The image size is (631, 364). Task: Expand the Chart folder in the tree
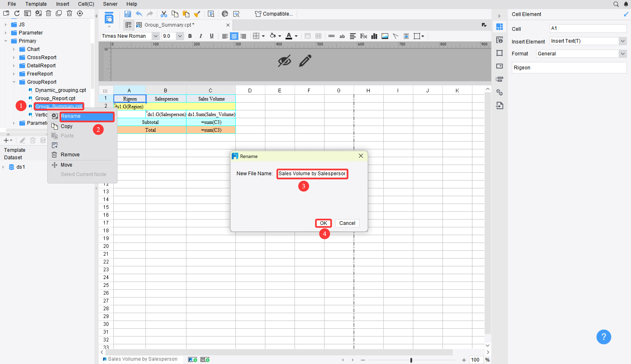point(14,49)
